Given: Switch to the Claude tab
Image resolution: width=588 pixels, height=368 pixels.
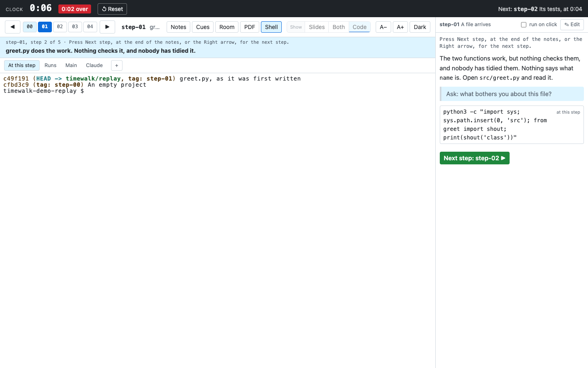Looking at the screenshot, I should coord(94,65).
